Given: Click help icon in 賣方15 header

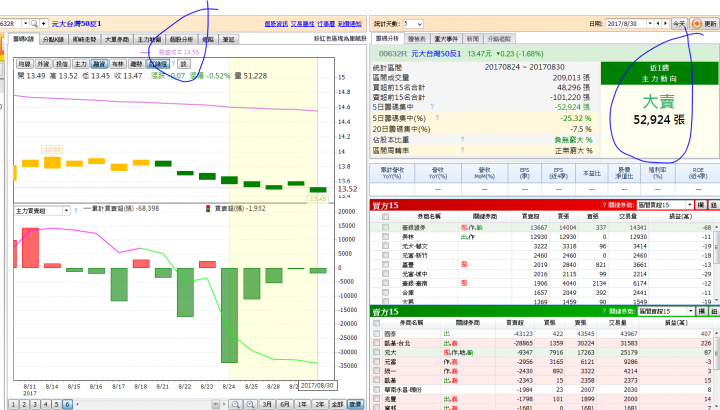Looking at the screenshot, I should click(604, 311).
